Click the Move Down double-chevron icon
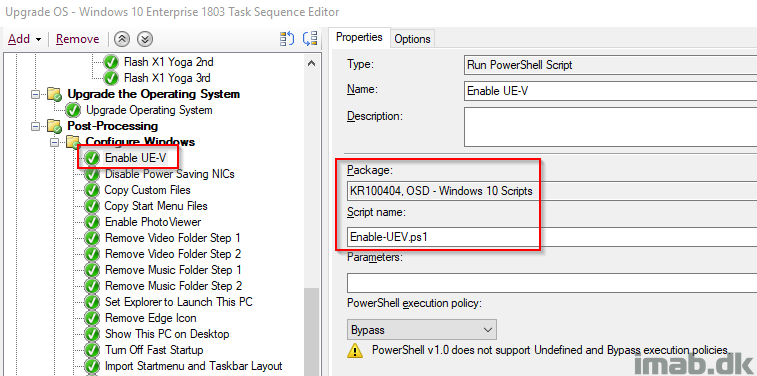 pos(145,39)
